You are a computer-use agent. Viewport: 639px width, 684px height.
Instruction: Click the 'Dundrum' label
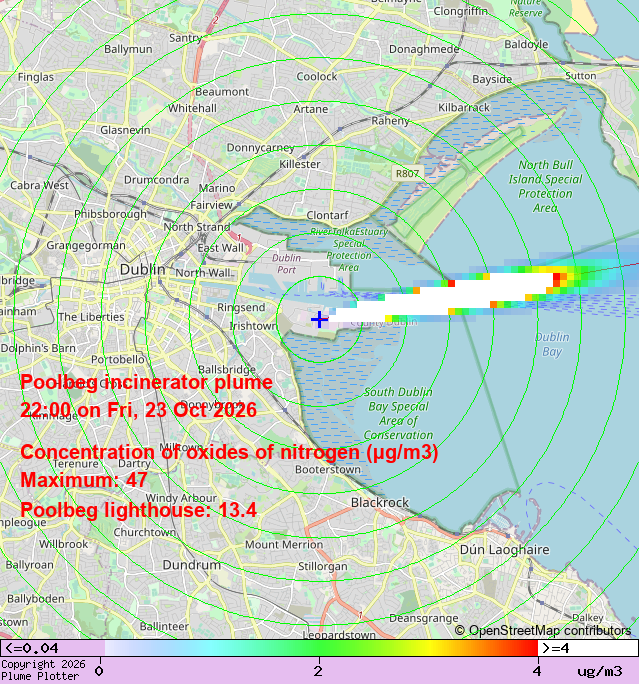click(191, 565)
